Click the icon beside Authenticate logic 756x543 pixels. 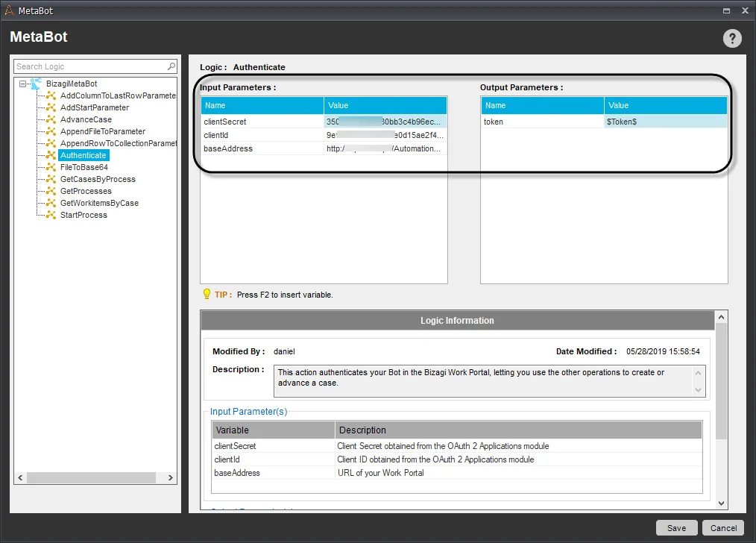pos(51,155)
